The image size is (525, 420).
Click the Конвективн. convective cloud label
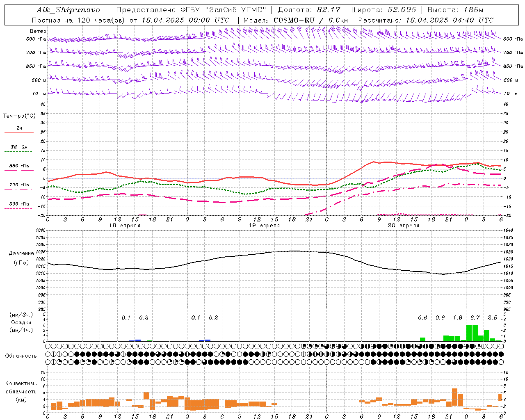tap(21, 383)
